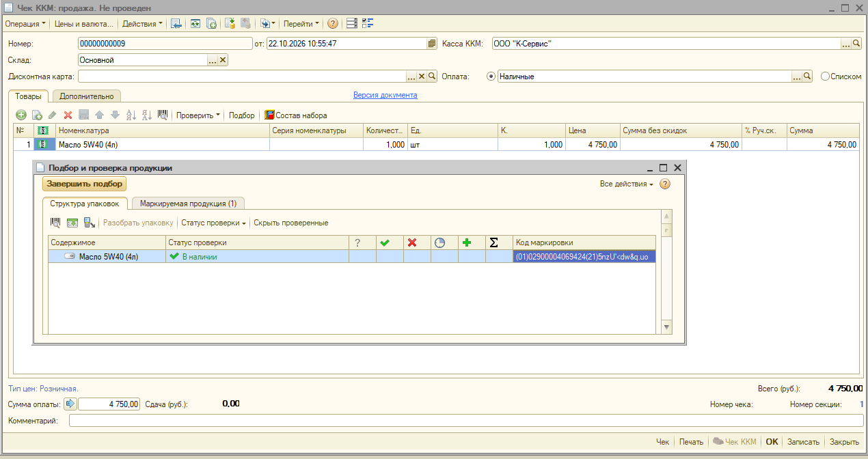Viewport: 868px width, 459px height.
Task: Click the magnifier icon of the Оплата field
Action: click(807, 76)
